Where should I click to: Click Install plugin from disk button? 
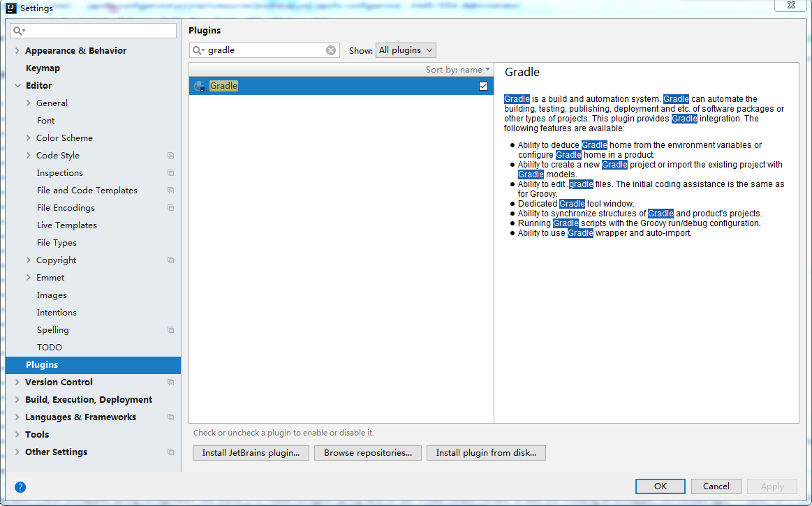(486, 453)
